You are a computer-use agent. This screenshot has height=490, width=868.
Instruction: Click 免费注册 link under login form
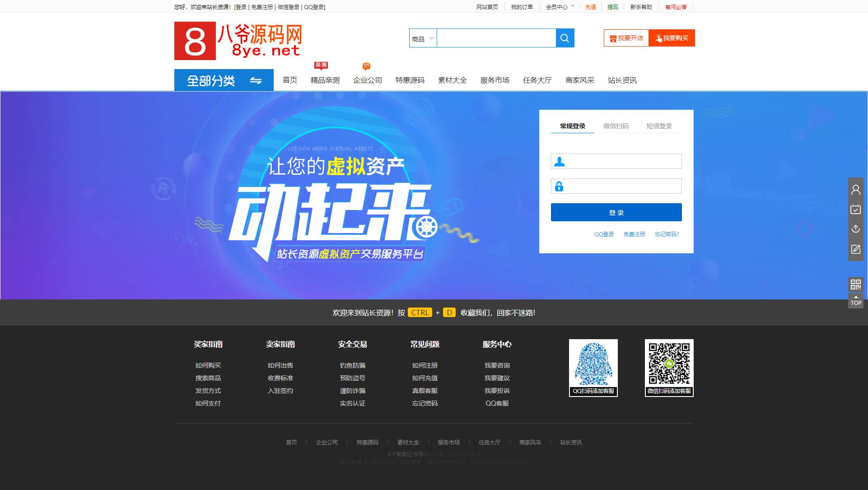pos(635,234)
